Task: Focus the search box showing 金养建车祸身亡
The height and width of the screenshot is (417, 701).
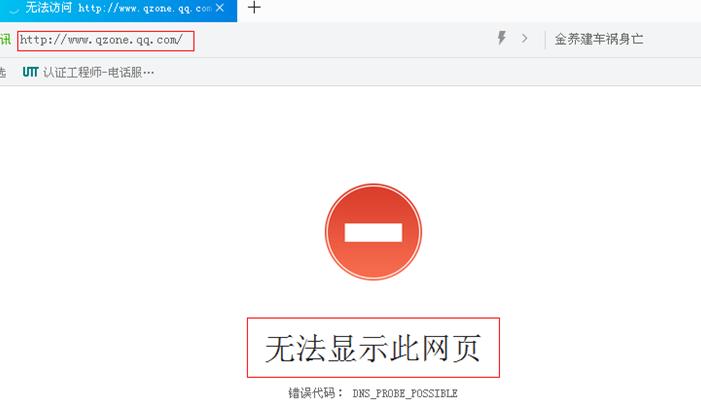Action: (x=599, y=40)
